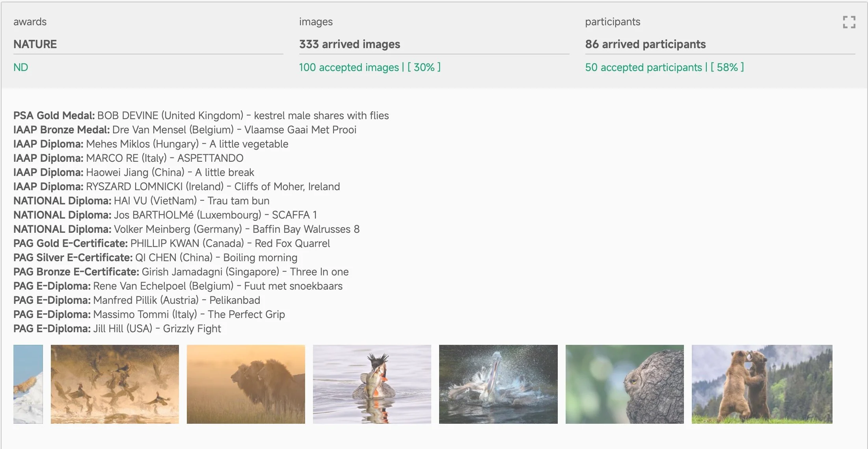Open the partially visible first thumbnail
Image resolution: width=868 pixels, height=449 pixels.
pyautogui.click(x=28, y=384)
